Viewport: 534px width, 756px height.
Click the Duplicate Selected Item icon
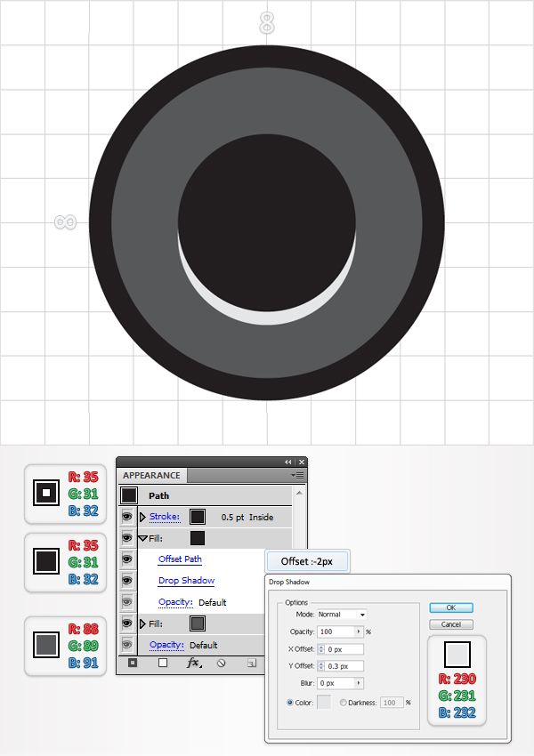[251, 663]
